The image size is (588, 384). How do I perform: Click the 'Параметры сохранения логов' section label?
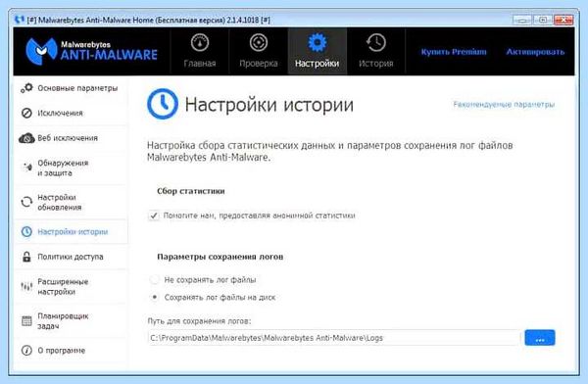pyautogui.click(x=220, y=257)
